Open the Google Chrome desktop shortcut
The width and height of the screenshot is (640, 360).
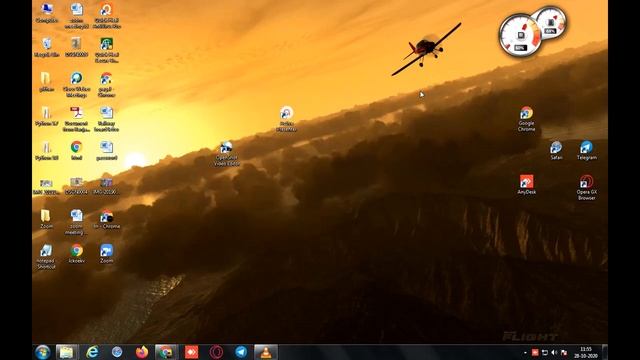526,119
